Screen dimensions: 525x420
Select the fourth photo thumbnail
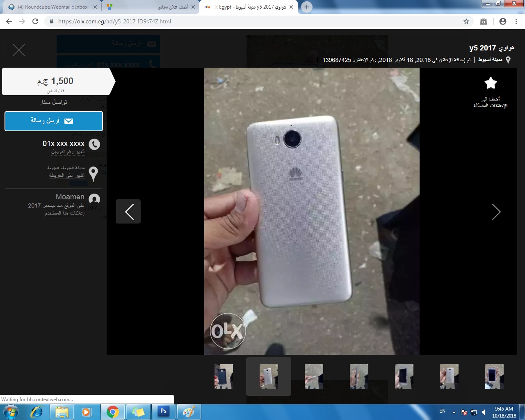pyautogui.click(x=359, y=377)
